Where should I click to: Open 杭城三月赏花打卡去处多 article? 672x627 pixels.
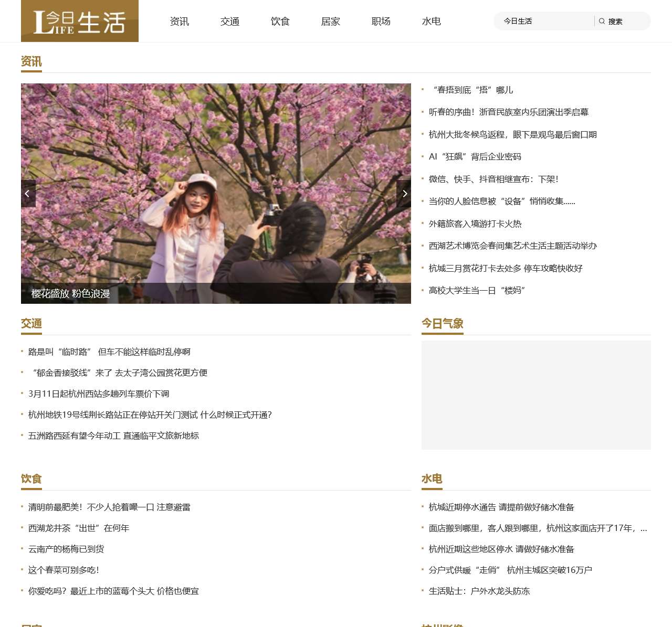[506, 269]
